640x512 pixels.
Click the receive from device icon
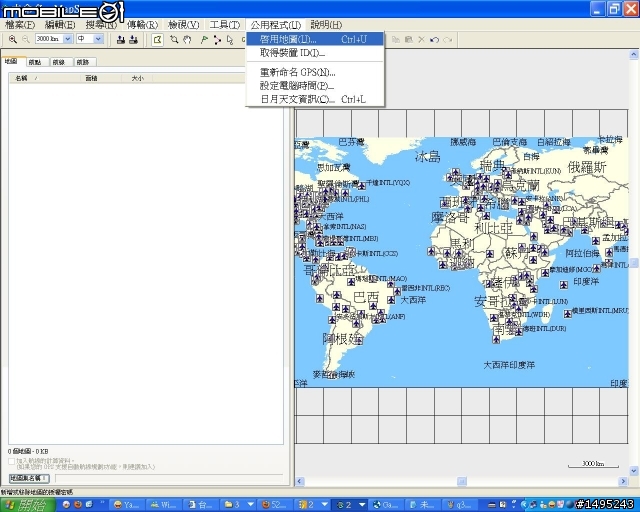tap(133, 40)
